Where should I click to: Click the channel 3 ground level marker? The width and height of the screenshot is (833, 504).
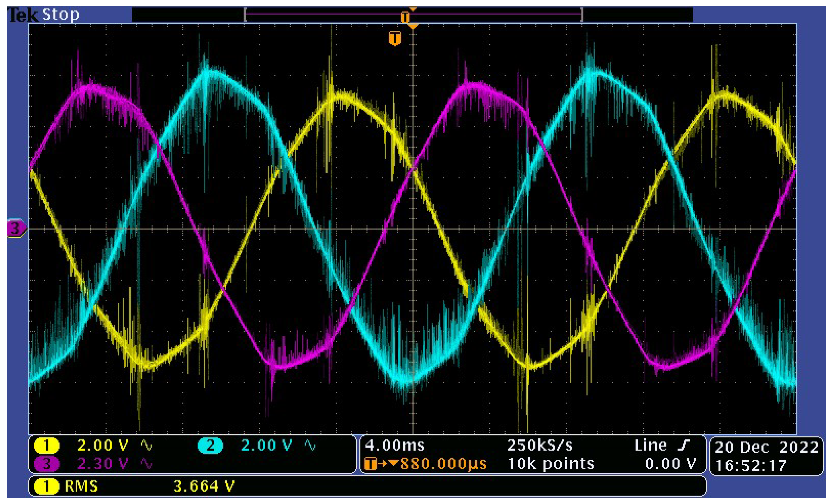point(15,228)
